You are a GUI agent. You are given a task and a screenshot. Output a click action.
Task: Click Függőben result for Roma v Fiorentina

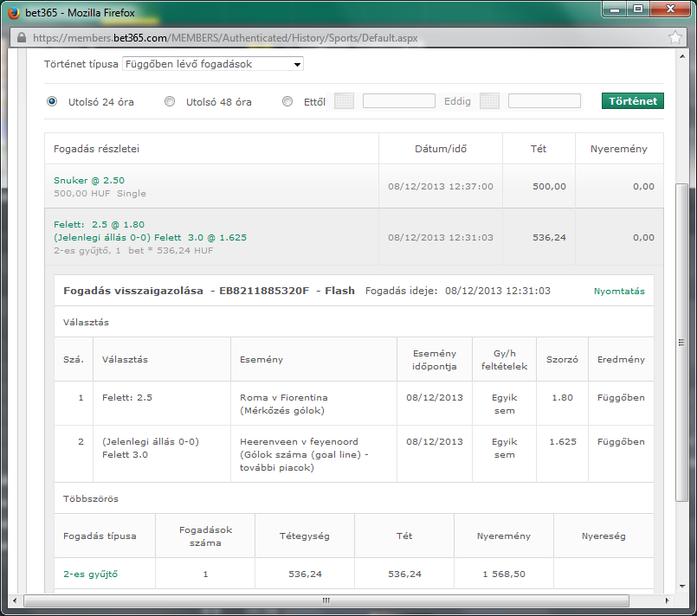621,397
